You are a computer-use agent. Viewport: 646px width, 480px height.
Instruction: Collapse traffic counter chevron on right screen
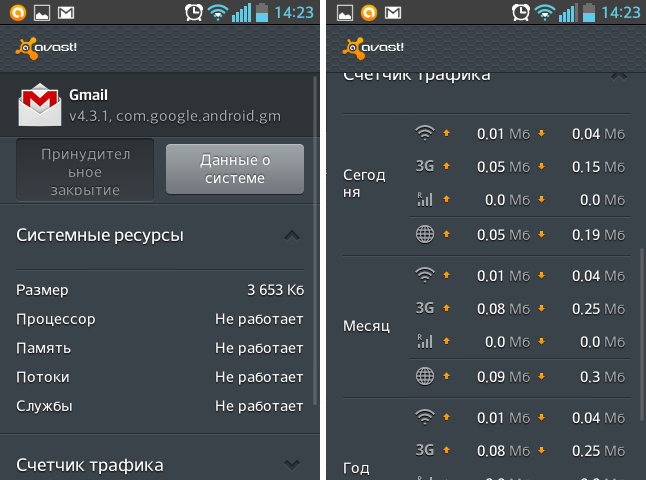(x=618, y=74)
